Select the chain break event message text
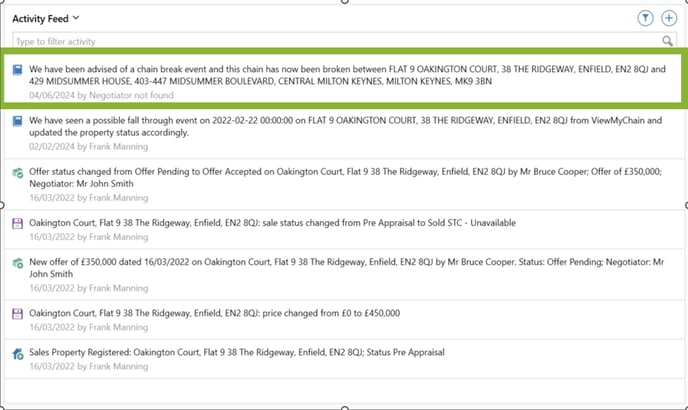 pos(348,75)
